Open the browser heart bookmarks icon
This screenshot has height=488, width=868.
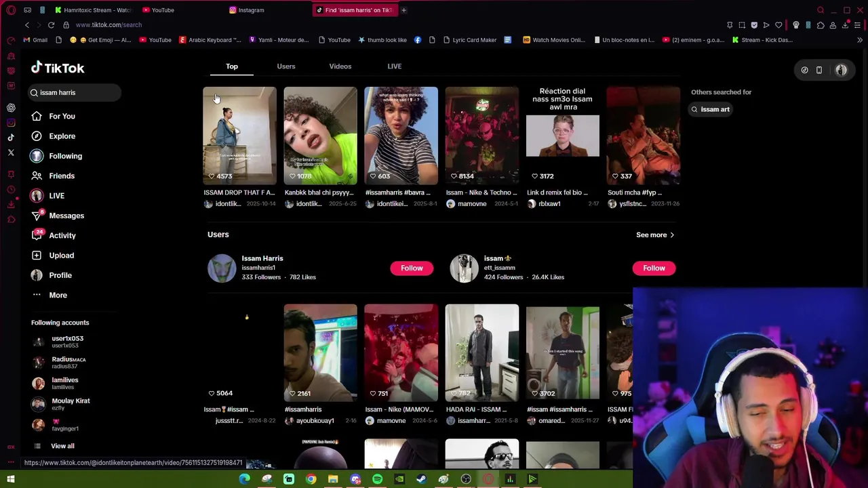pos(778,25)
